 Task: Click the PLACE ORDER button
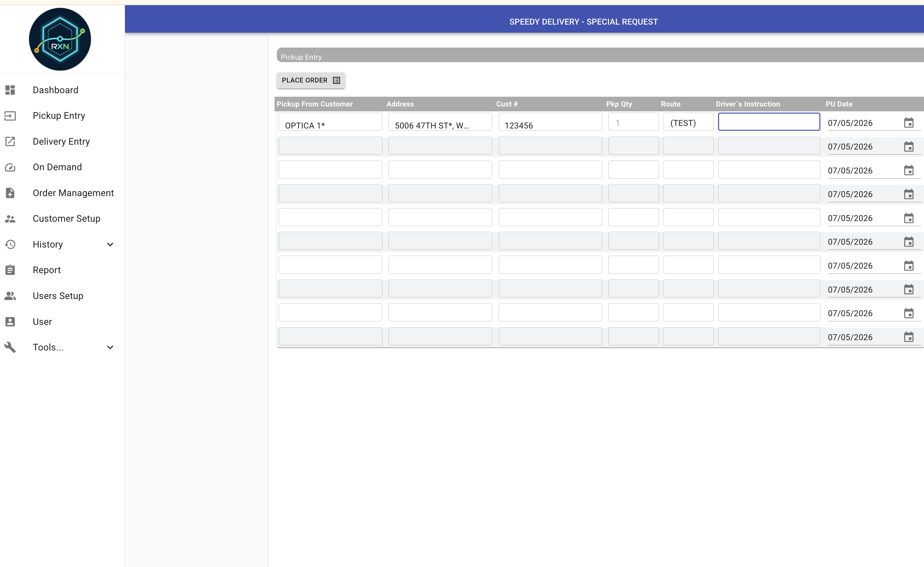coord(310,80)
